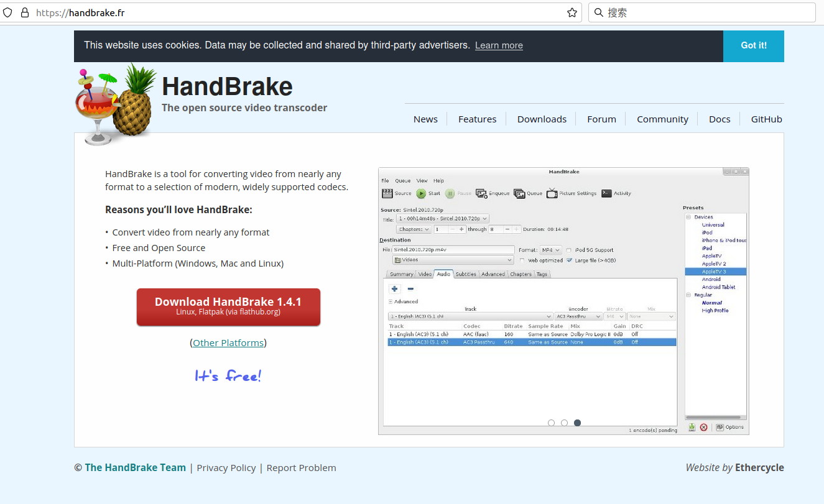The height and width of the screenshot is (504, 824).
Task: Collapse the Advanced audio section in app screenshot
Action: [x=391, y=301]
